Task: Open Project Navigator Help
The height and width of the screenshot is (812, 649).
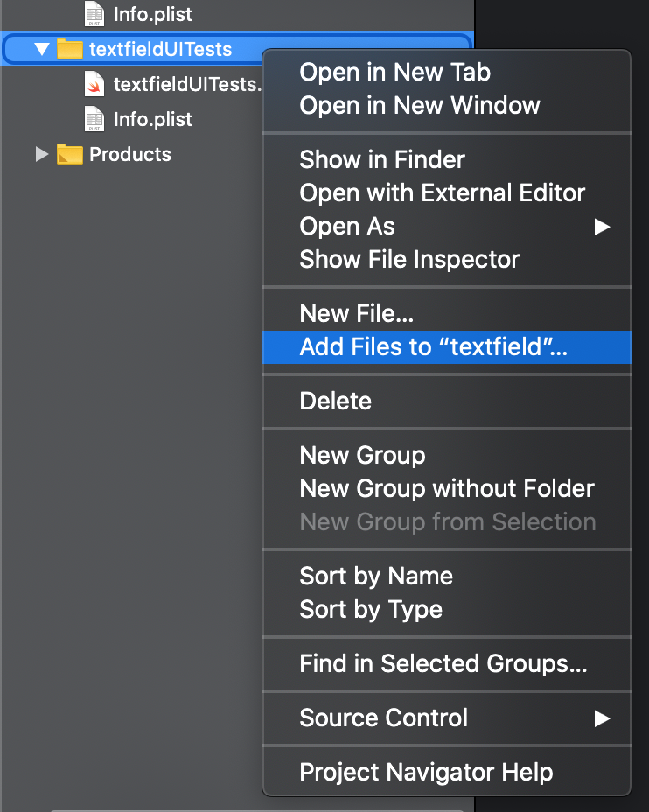Action: pos(426,772)
